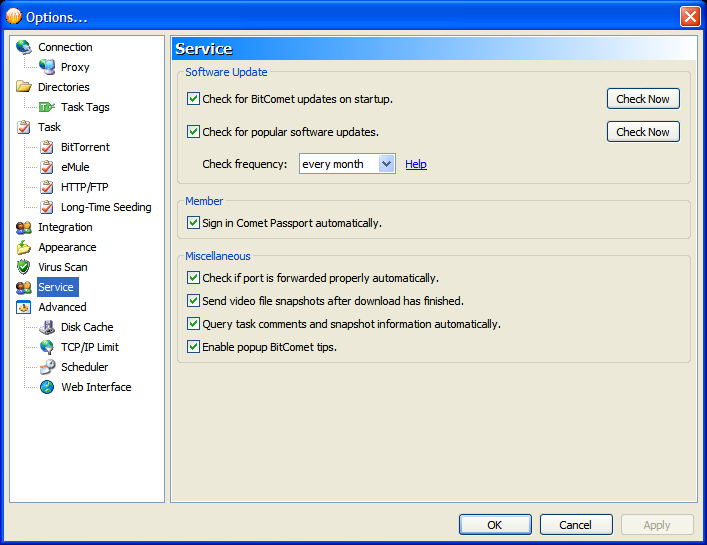The width and height of the screenshot is (707, 545).
Task: Select Long-Time Seeding option page
Action: tap(106, 207)
